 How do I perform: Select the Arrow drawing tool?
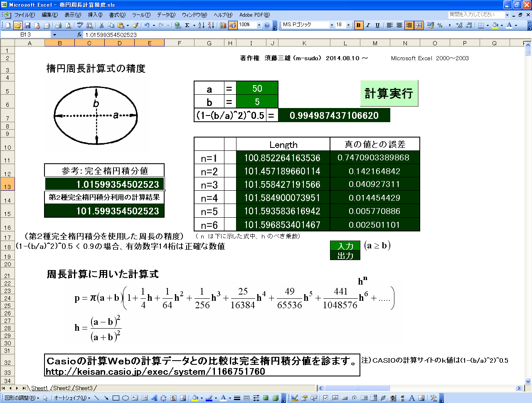tap(106, 398)
